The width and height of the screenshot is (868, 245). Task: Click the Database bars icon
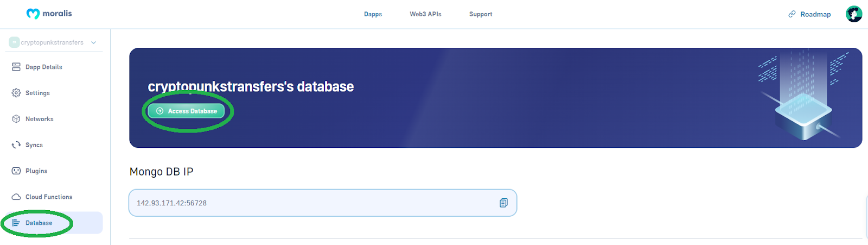click(16, 223)
